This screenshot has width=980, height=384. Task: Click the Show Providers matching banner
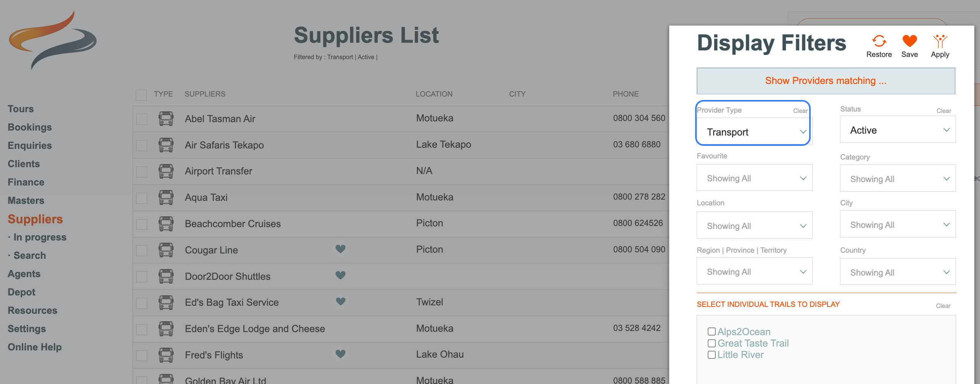click(x=826, y=81)
